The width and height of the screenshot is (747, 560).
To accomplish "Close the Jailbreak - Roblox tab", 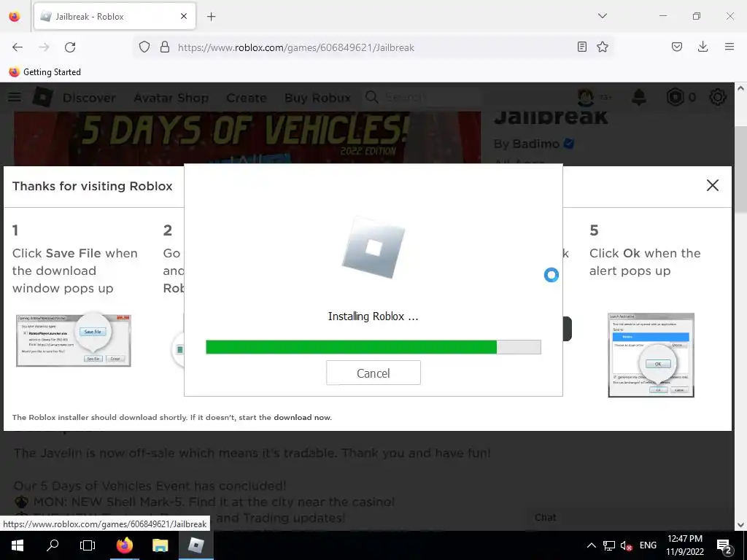I will 183,16.
